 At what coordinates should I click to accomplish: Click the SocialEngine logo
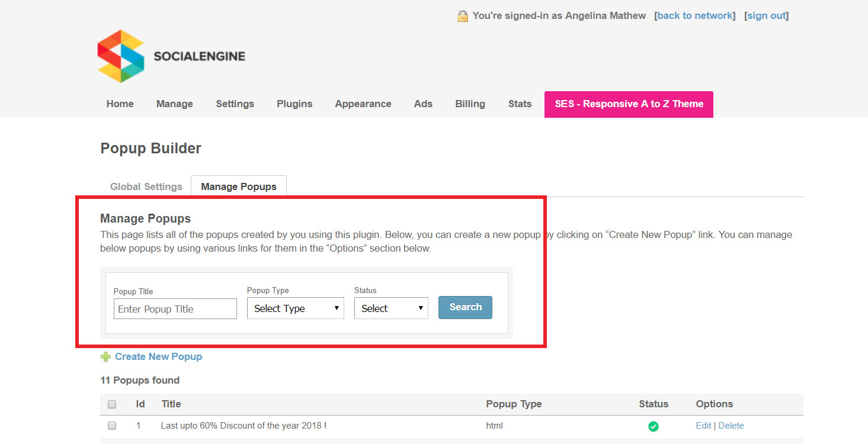(x=171, y=56)
